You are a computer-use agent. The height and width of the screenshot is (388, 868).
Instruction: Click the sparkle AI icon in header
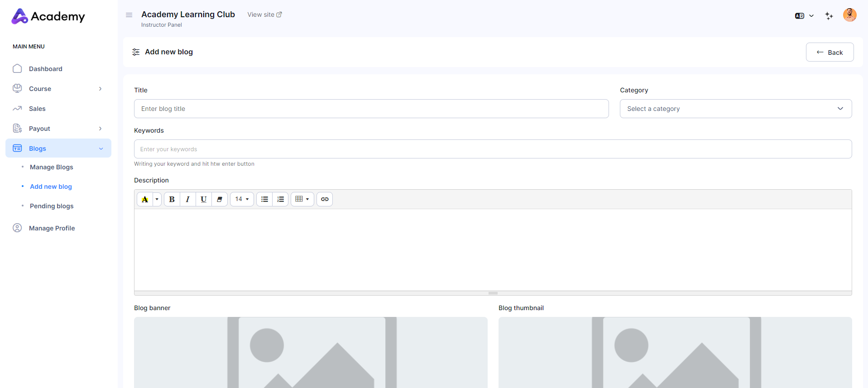point(829,16)
